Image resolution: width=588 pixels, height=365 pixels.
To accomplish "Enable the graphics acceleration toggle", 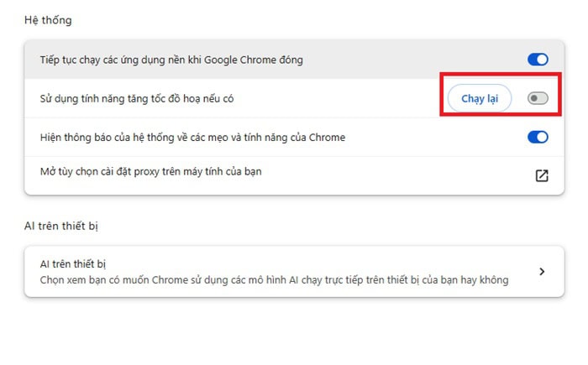I will tap(538, 98).
